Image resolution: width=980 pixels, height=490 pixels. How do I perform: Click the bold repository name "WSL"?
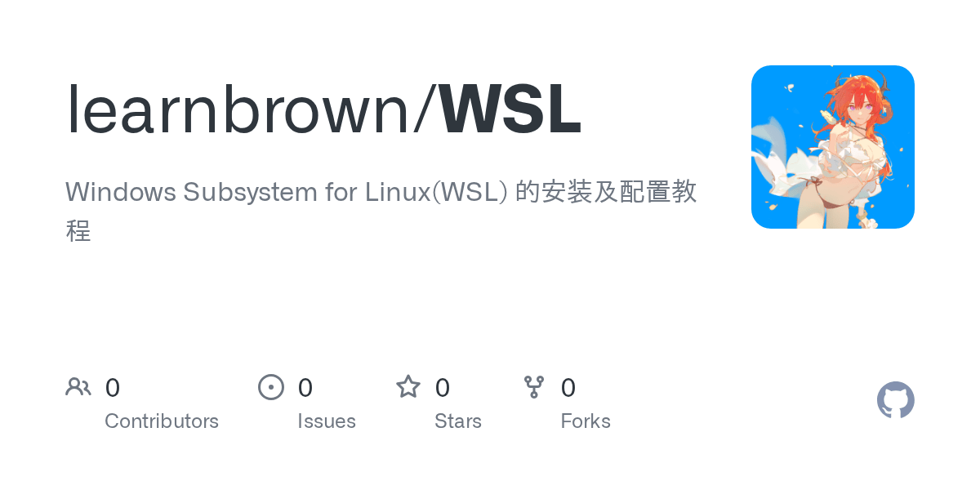click(511, 109)
